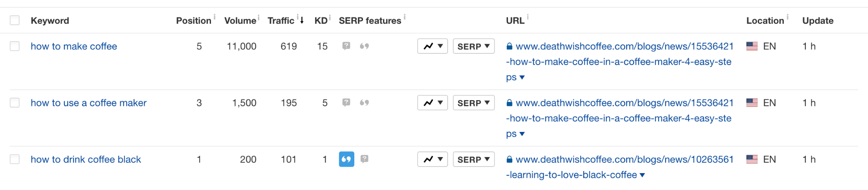The width and height of the screenshot is (868, 190).
Task: Open SERP dropdown for how to make coffee
Action: tap(474, 46)
